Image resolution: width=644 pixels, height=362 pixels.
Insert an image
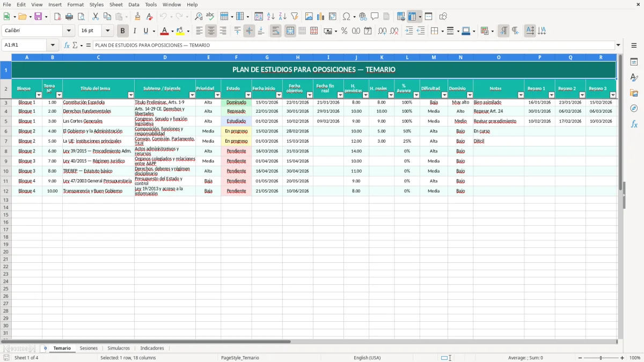(x=309, y=17)
